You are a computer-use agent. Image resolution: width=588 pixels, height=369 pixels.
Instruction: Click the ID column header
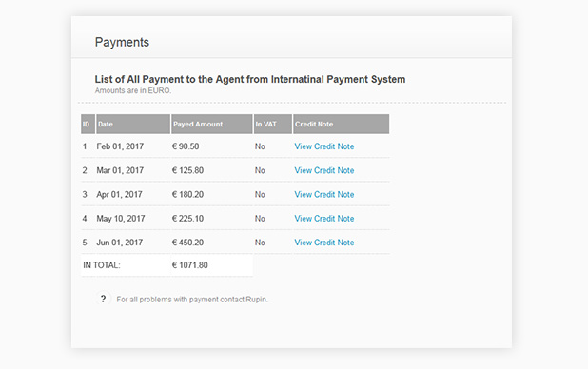[88, 125]
